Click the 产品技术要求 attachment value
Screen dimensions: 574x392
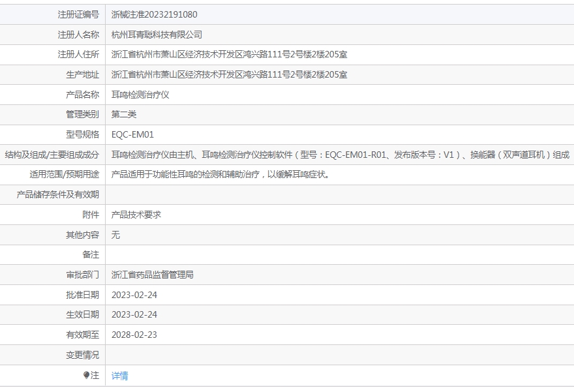(x=136, y=215)
